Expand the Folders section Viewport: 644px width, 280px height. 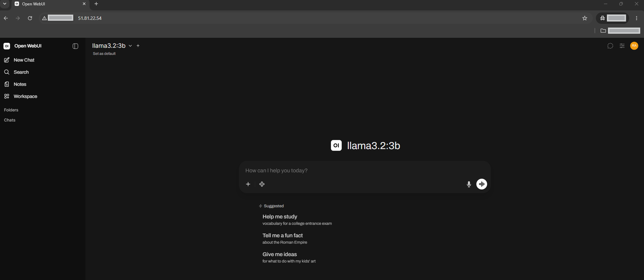[x=11, y=110]
